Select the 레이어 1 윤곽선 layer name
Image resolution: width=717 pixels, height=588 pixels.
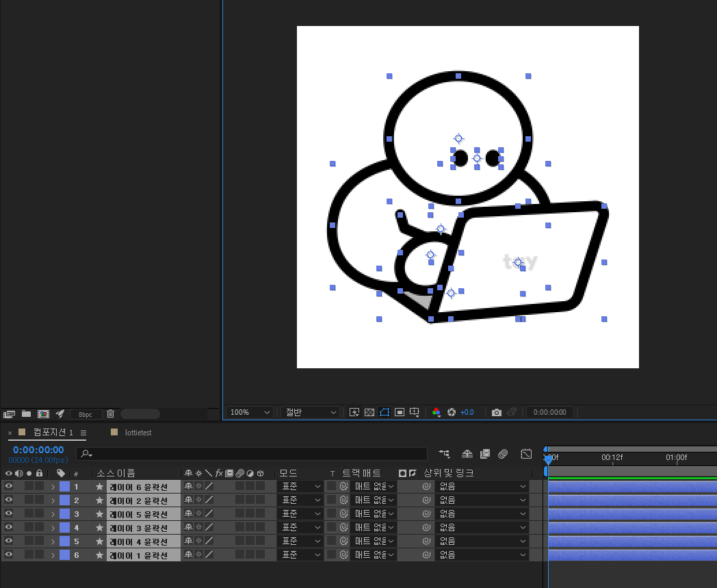[139, 556]
